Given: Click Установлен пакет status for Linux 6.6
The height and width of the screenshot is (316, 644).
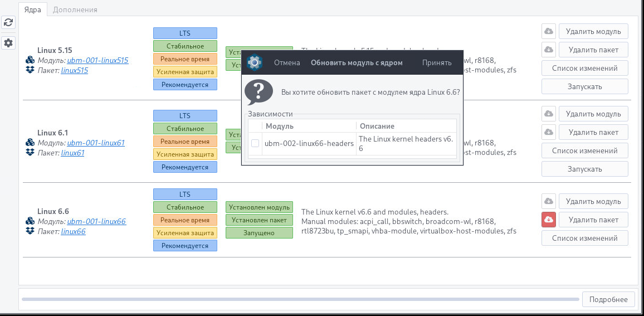Looking at the screenshot, I should pos(259,220).
